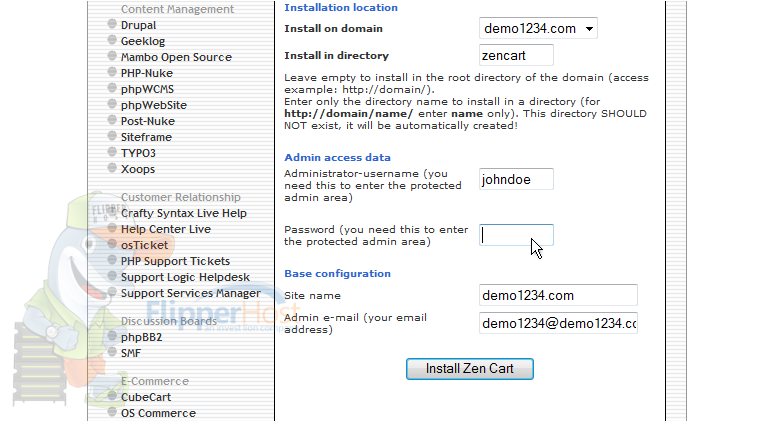Open the PHP-Nuke script entry
Viewport: 776px width, 422px height.
point(146,73)
